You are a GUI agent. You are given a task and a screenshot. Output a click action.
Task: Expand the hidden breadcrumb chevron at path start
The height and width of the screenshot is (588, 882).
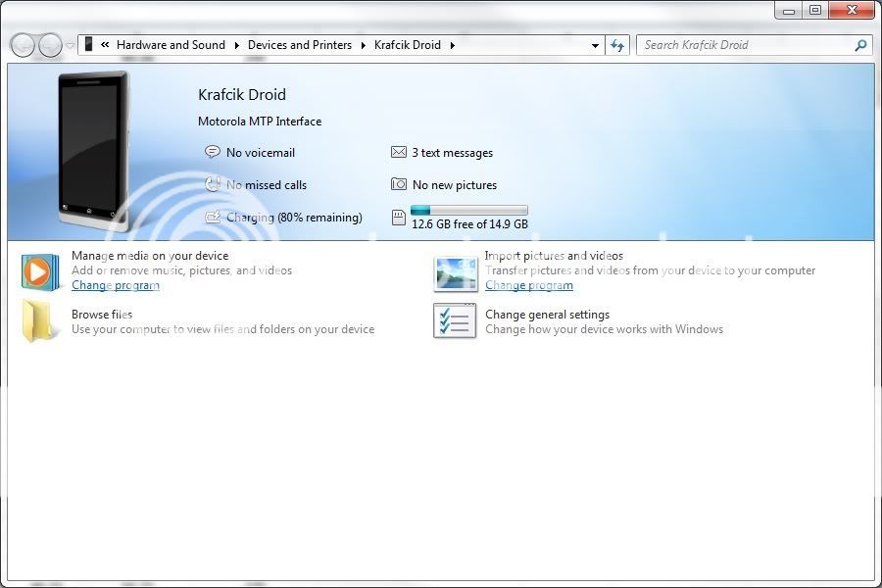105,45
